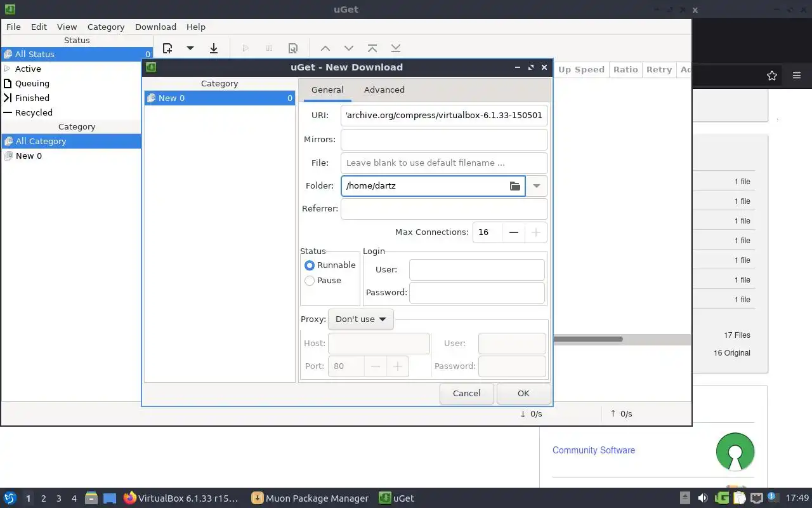The height and width of the screenshot is (508, 812).
Task: Select All Status in the status list
Action: (77, 54)
